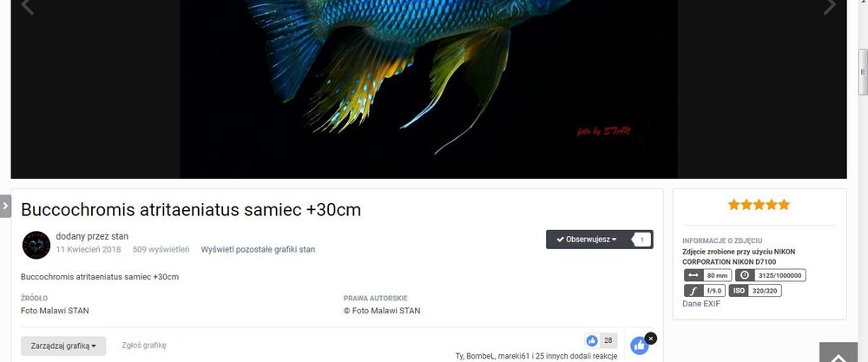Click the followers count badge showing 1
This screenshot has height=362, width=868.
click(641, 240)
